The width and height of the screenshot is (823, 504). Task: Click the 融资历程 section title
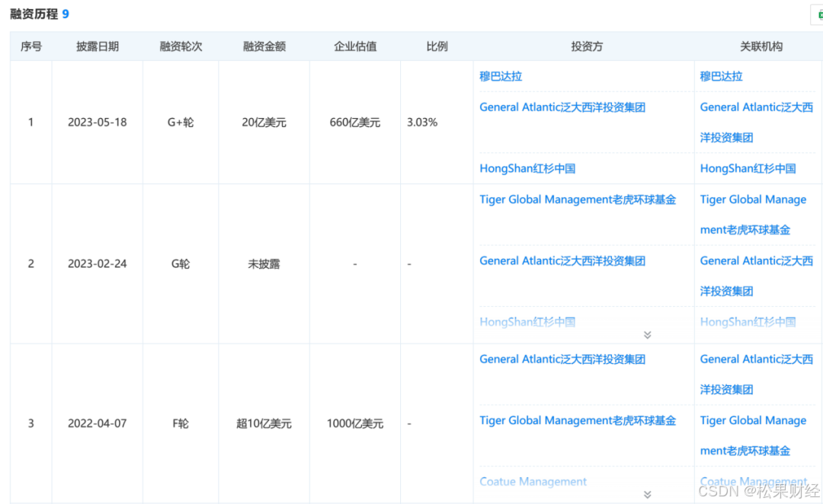[x=34, y=14]
